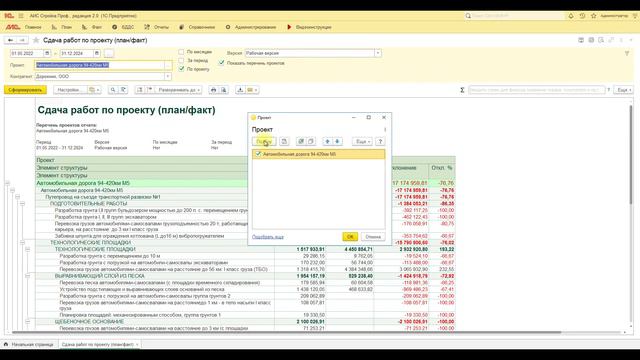Click the copy icon in Проект dialog

point(284,142)
